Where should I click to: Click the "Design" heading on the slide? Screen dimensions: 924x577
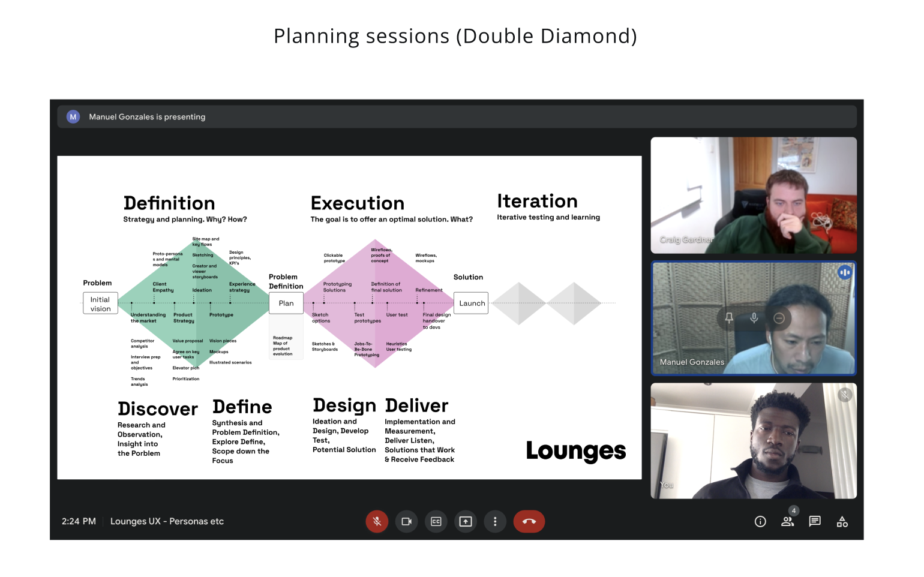(x=344, y=406)
